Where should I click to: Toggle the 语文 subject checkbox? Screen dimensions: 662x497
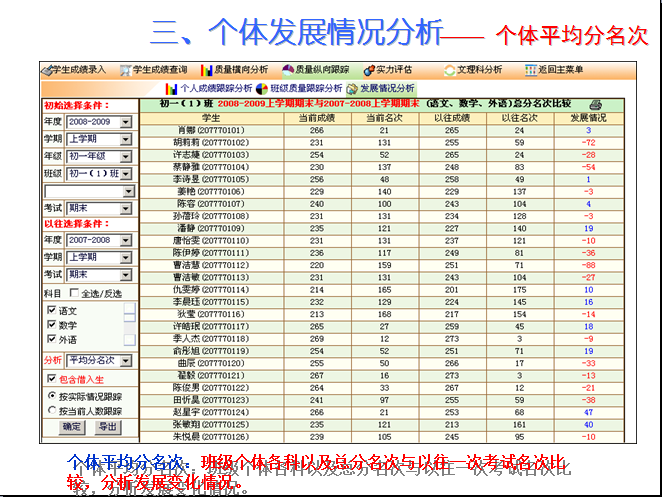(53, 311)
